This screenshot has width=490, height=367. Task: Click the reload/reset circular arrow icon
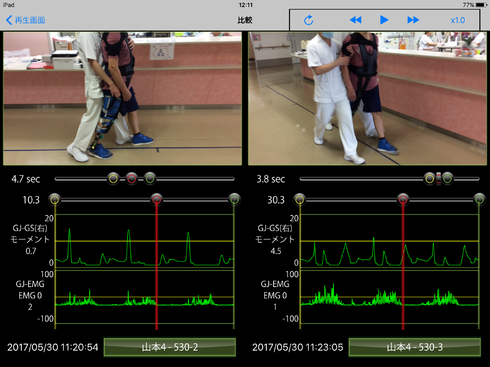[309, 20]
